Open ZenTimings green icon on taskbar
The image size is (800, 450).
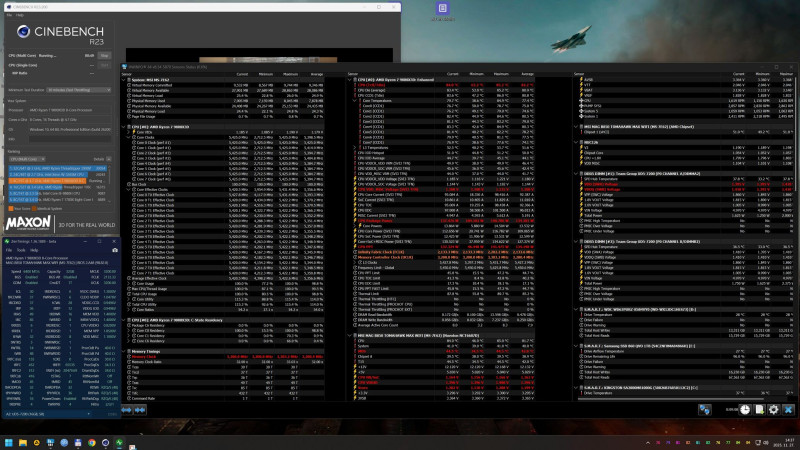pyautogui.click(x=119, y=443)
